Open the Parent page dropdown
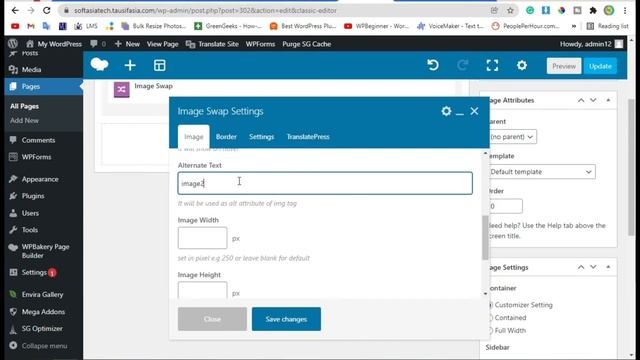The height and width of the screenshot is (360, 640). [512, 137]
